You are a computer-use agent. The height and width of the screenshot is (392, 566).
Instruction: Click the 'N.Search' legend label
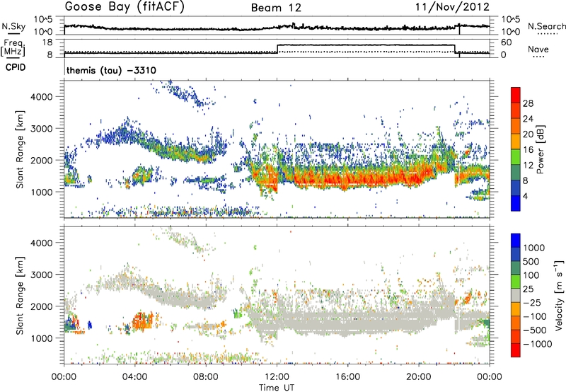point(546,26)
